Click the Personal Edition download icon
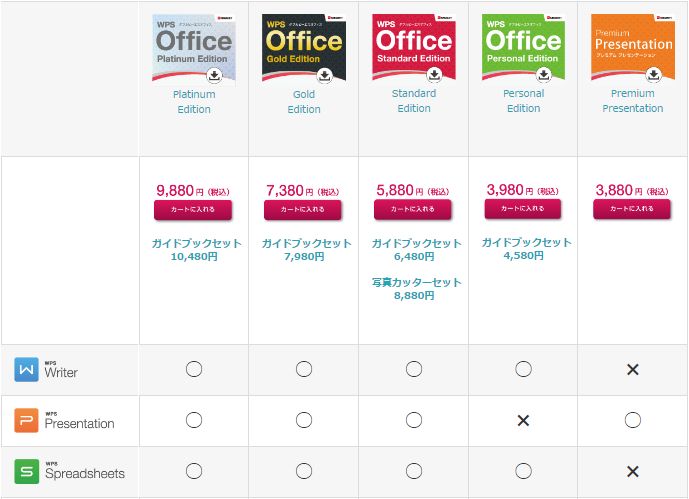This screenshot has width=689, height=499. click(x=544, y=75)
